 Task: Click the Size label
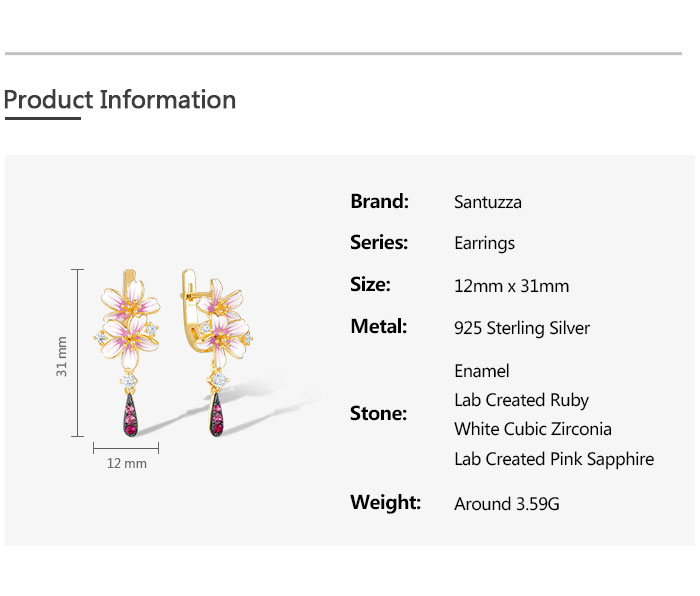tap(370, 284)
